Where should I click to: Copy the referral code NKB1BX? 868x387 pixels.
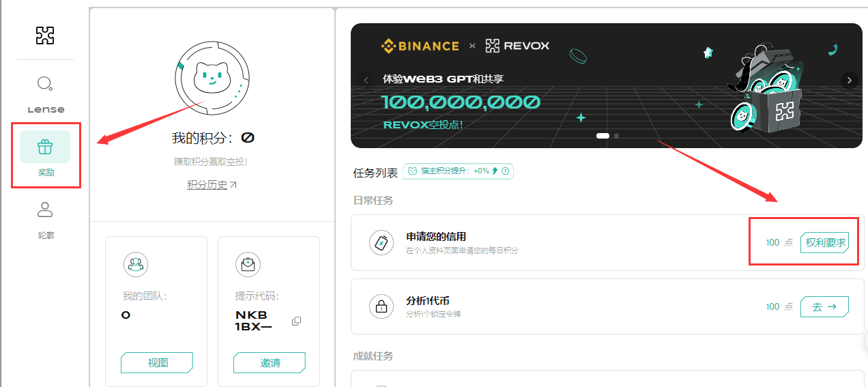[x=296, y=321]
